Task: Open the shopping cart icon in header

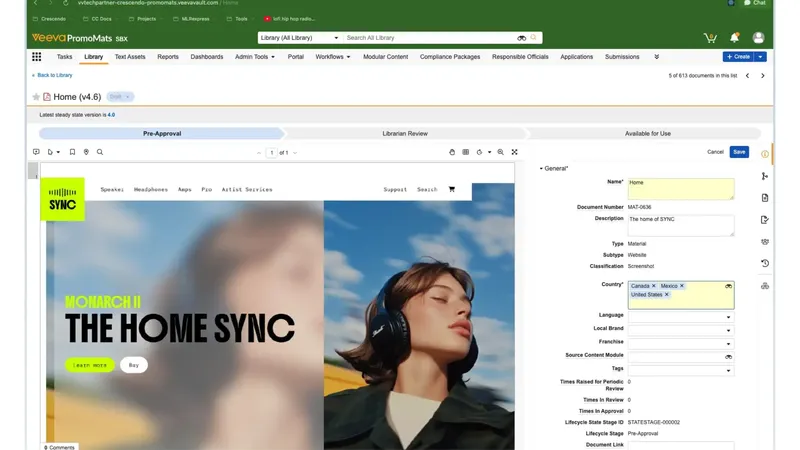Action: click(710, 38)
